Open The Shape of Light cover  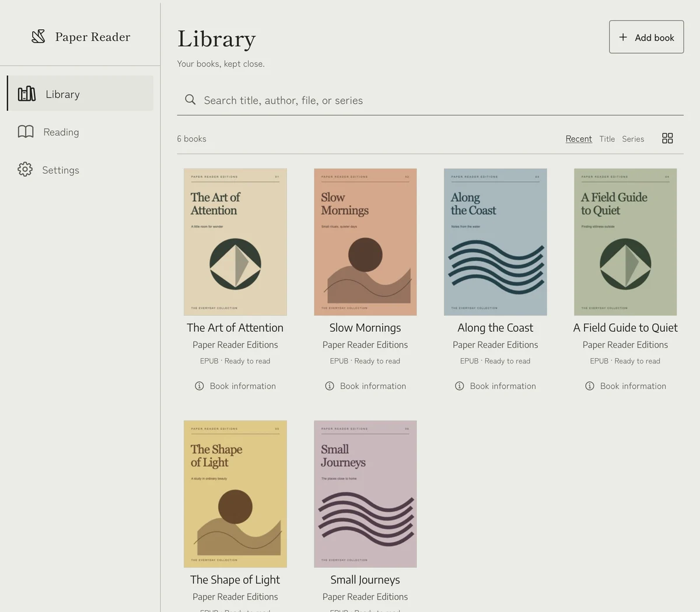coord(235,494)
